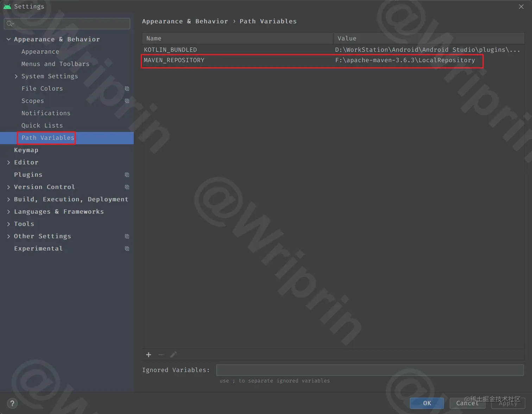Select Keymap in the sidebar
The width and height of the screenshot is (532, 414).
click(26, 150)
